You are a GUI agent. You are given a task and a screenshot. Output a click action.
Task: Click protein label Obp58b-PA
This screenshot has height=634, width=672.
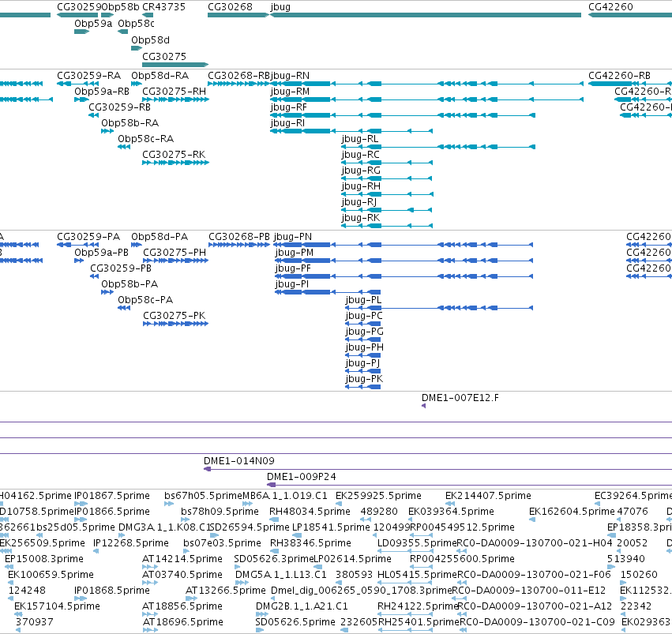[x=130, y=284]
